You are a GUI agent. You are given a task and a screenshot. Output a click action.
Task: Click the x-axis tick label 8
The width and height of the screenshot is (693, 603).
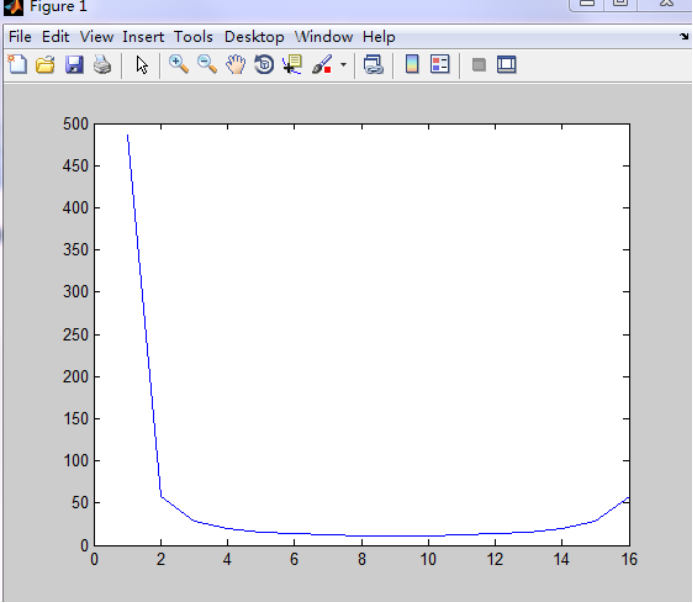pos(362,560)
